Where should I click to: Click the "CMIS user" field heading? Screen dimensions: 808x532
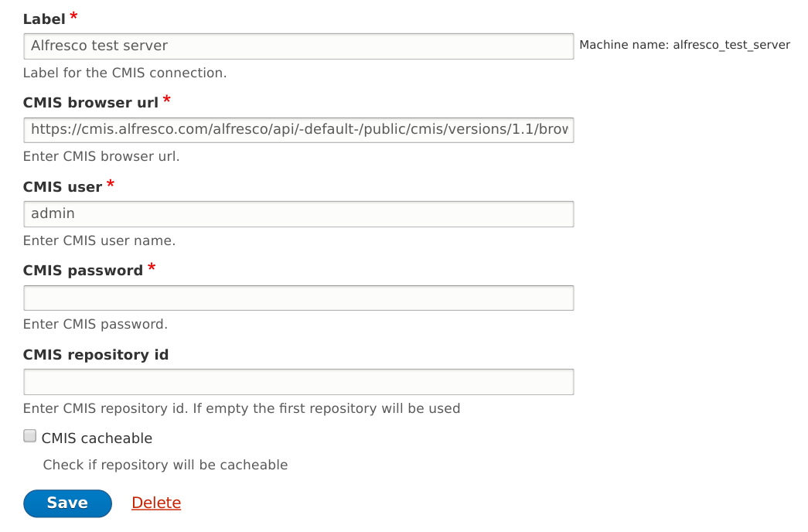point(63,187)
